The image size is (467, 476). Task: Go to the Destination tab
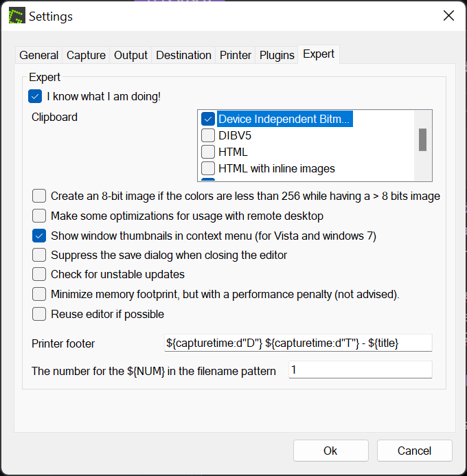pos(183,55)
